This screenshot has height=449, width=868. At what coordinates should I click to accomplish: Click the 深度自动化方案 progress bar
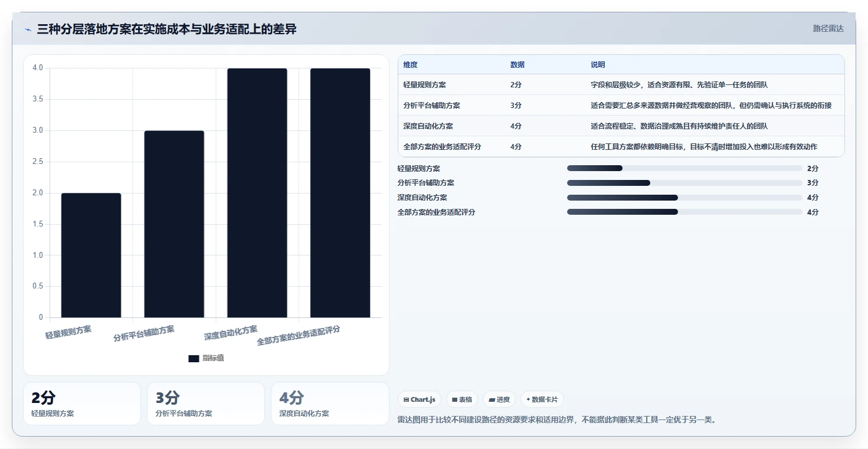[684, 198]
